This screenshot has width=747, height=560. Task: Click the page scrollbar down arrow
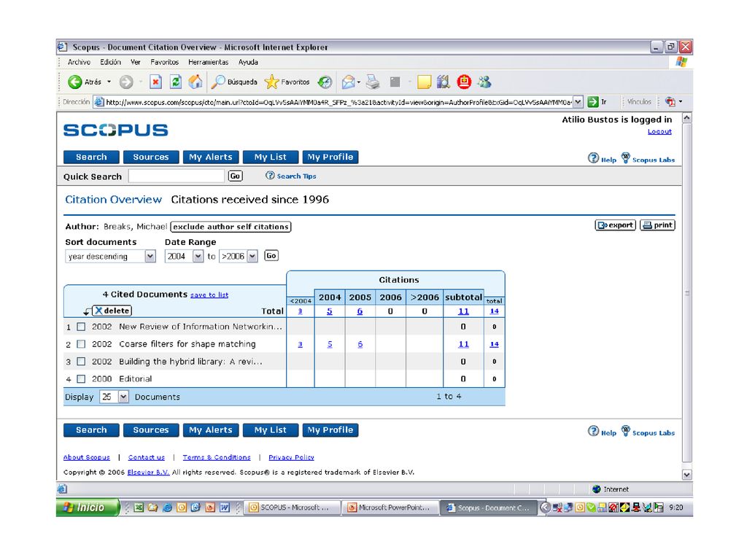686,474
